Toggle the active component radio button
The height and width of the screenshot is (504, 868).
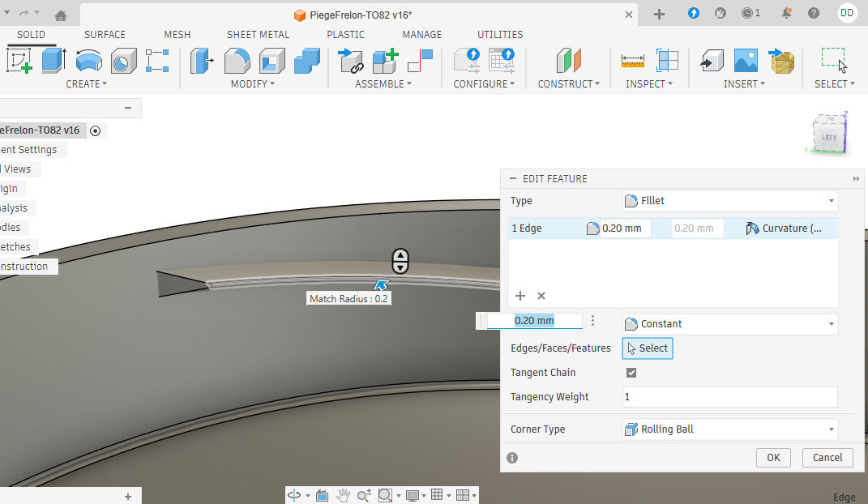tap(96, 130)
